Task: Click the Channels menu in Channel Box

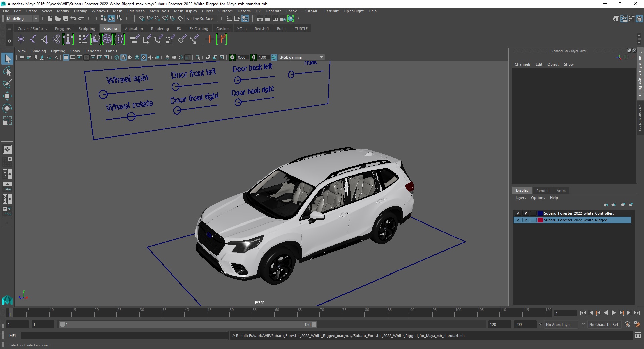Action: [522, 64]
